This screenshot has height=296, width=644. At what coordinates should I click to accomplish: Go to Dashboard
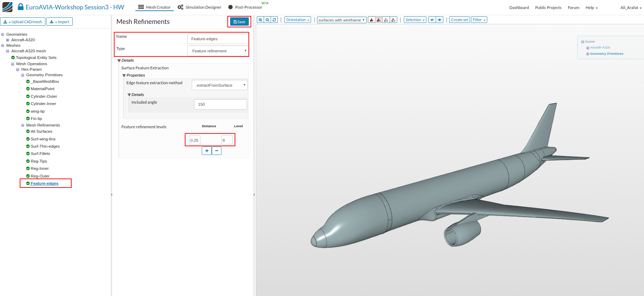[519, 8]
